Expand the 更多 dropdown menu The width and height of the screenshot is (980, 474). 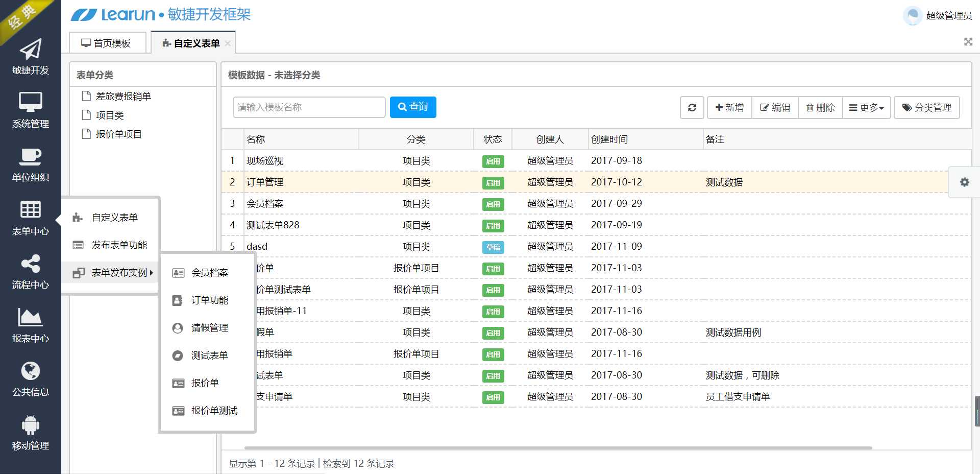coord(866,108)
